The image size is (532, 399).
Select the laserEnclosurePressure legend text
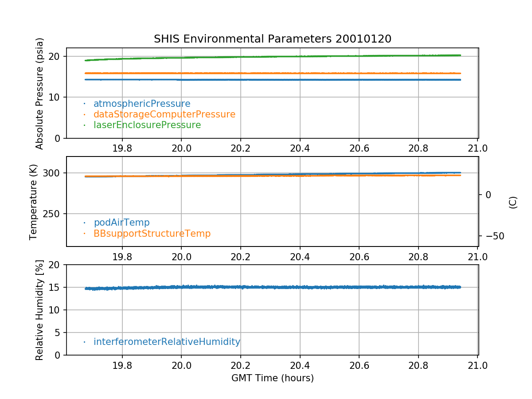(x=147, y=125)
